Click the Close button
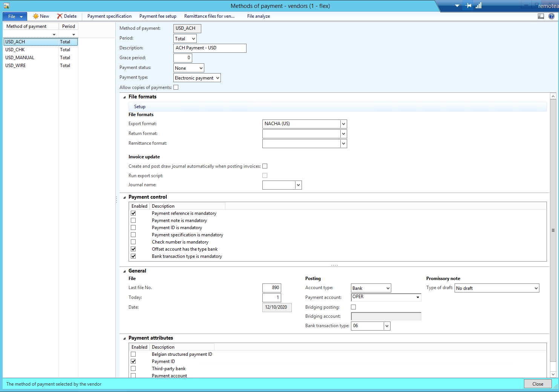The width and height of the screenshot is (559, 392). (x=538, y=384)
